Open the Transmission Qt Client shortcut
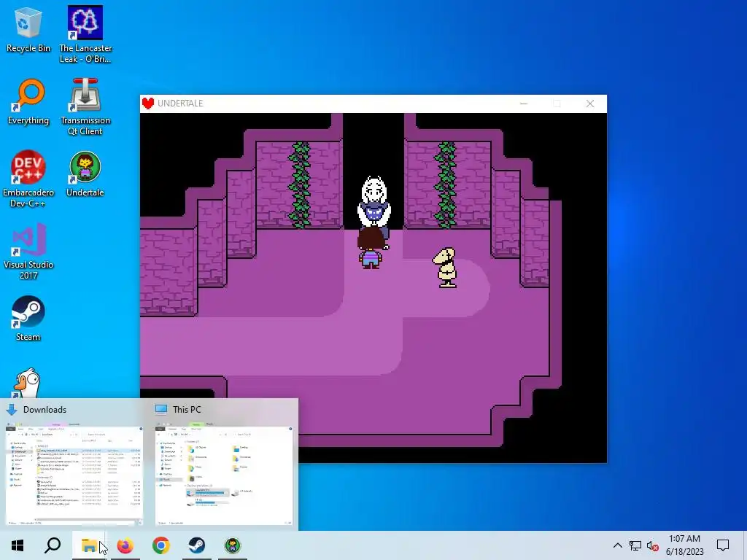Viewport: 747px width, 560px height. (85, 106)
